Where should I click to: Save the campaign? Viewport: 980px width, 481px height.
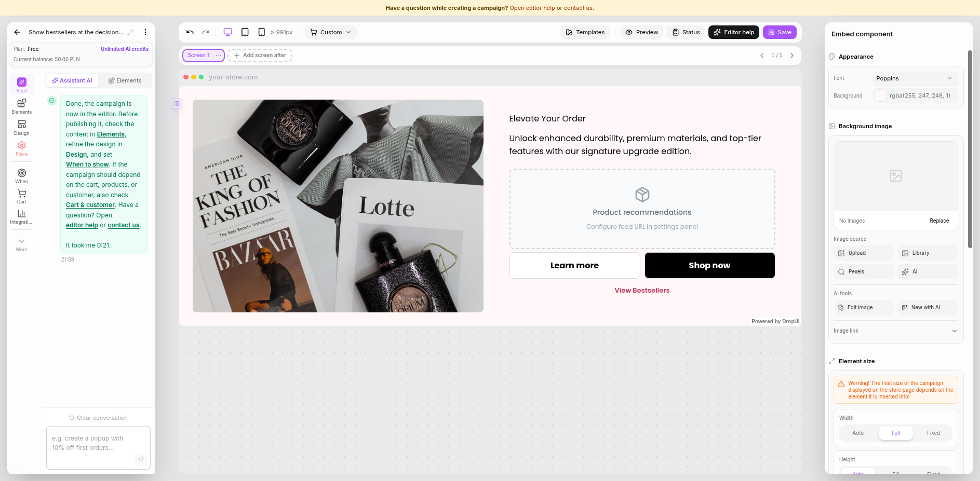click(x=780, y=32)
